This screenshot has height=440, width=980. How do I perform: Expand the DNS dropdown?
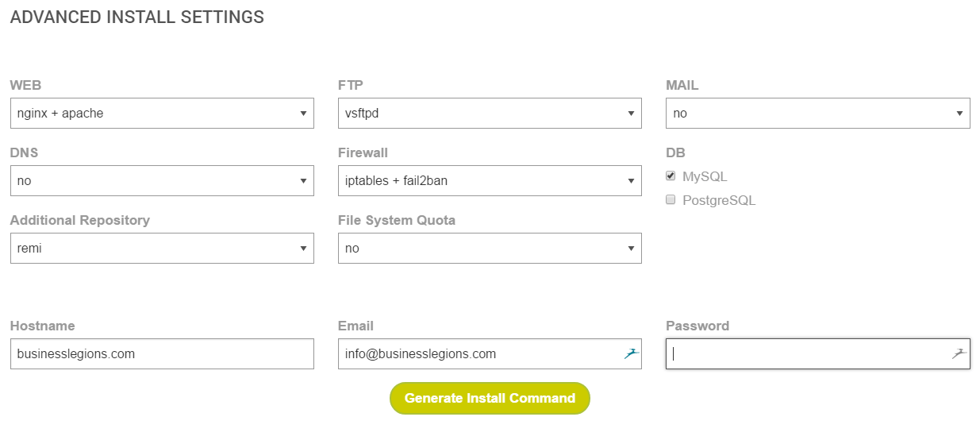[162, 181]
